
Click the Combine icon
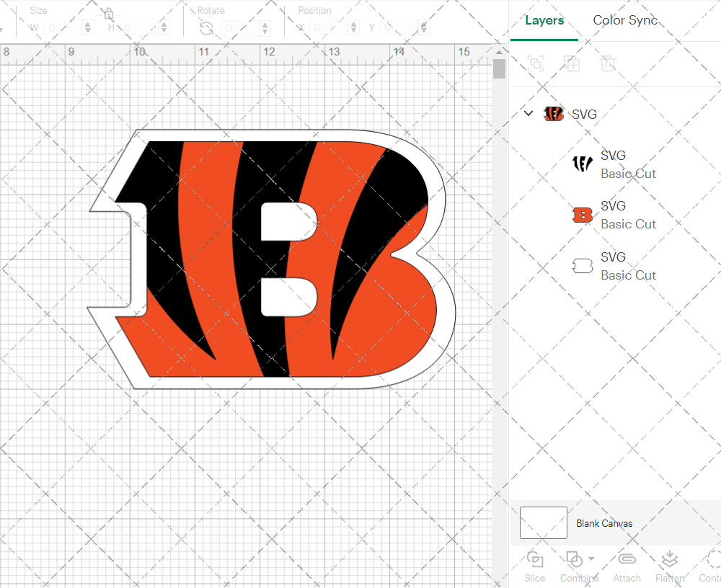[x=575, y=559]
